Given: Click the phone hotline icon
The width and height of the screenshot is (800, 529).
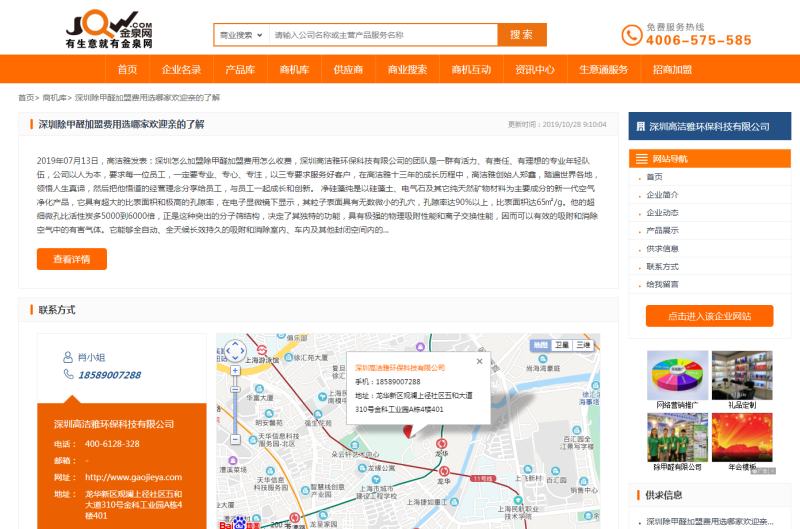Looking at the screenshot, I should point(632,35).
